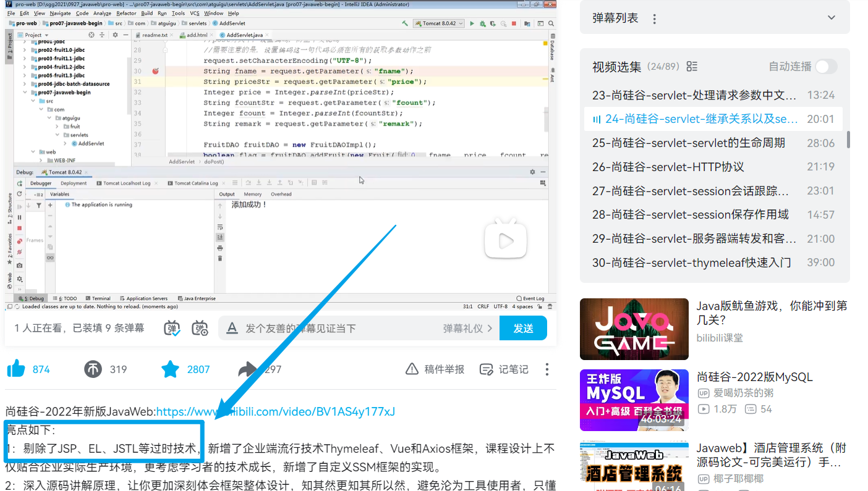Open the Navigate menu in IDEA
The width and height of the screenshot is (868, 491).
pos(60,13)
